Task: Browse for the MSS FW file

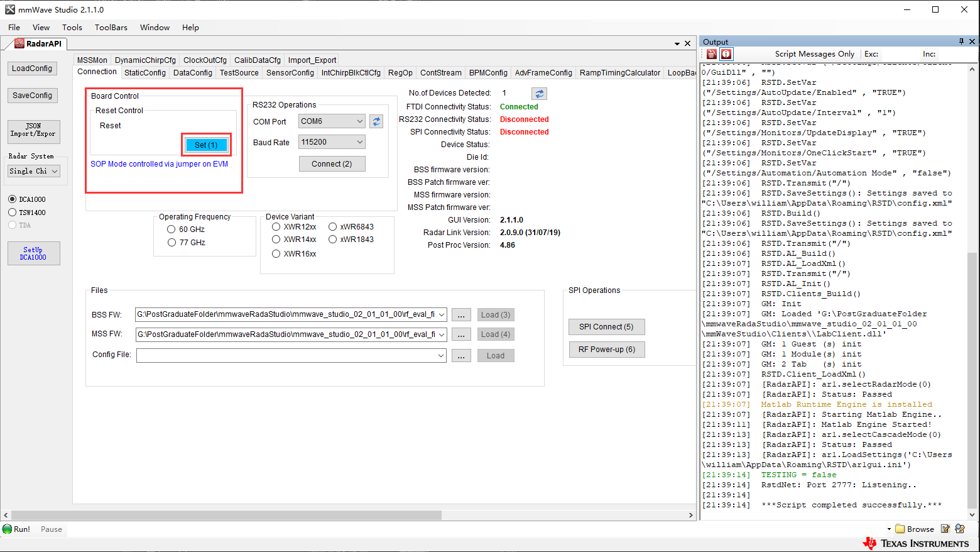Action: point(461,334)
